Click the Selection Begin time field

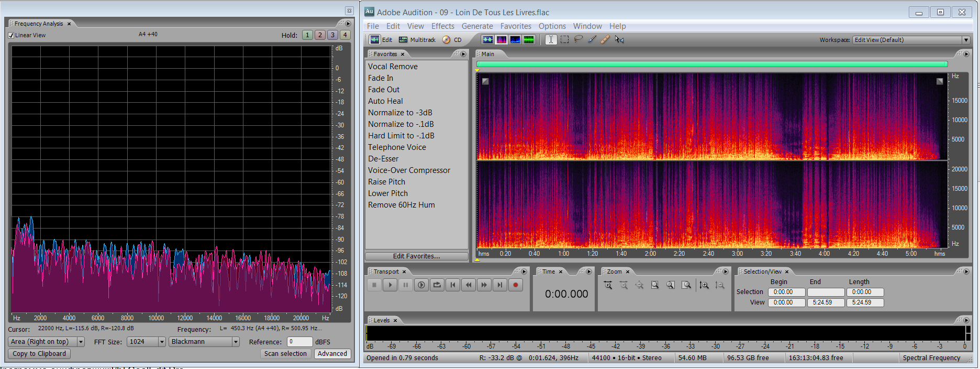point(786,292)
